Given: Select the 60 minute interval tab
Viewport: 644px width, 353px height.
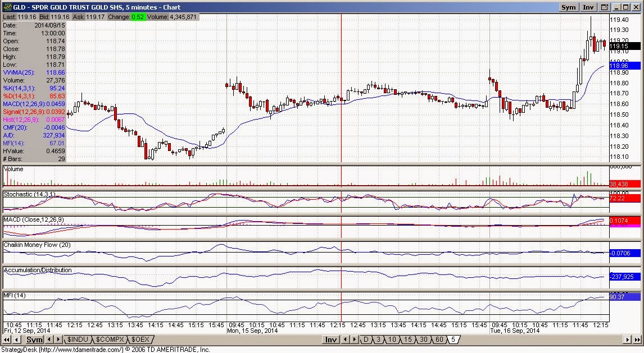Looking at the screenshot, I should coord(439,340).
